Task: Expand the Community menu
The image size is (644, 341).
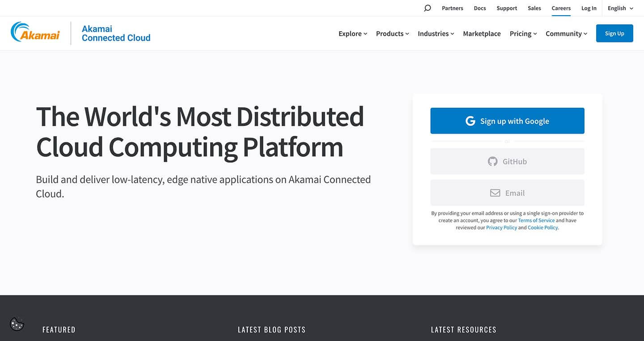Action: 567,34
